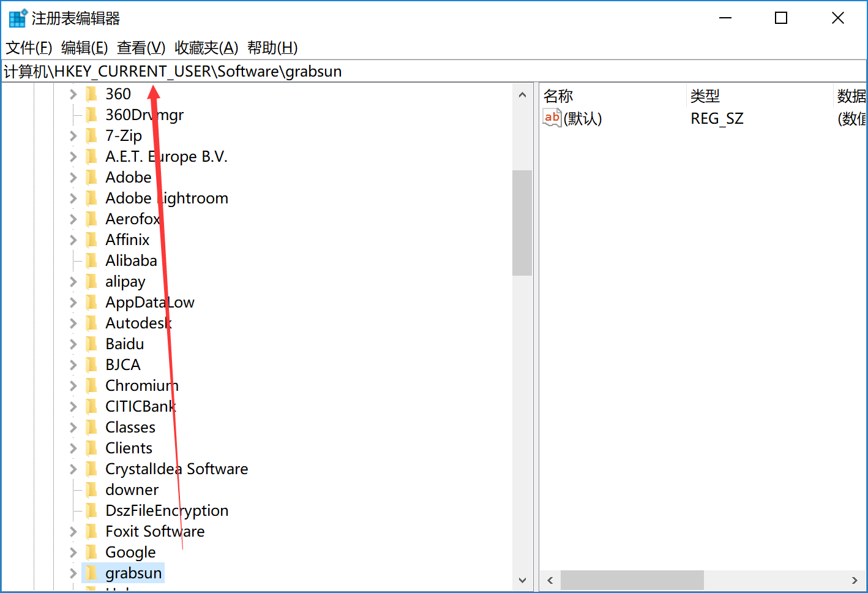Expand the Chromium key chevron
868x593 pixels.
73,385
